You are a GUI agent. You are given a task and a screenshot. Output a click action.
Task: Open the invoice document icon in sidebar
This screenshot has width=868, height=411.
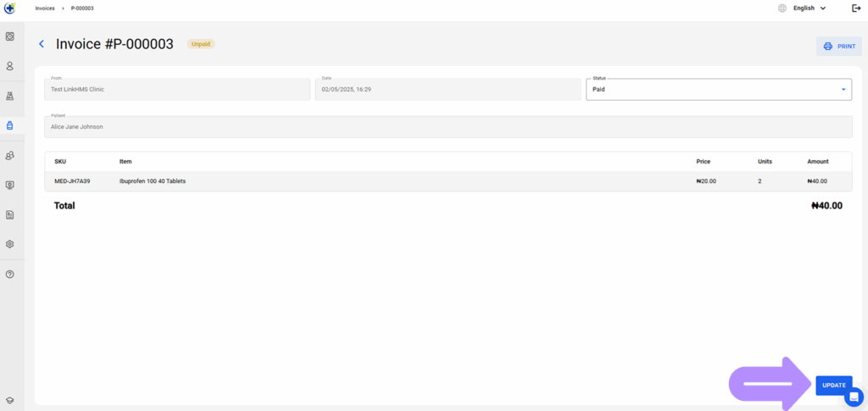tap(9, 214)
